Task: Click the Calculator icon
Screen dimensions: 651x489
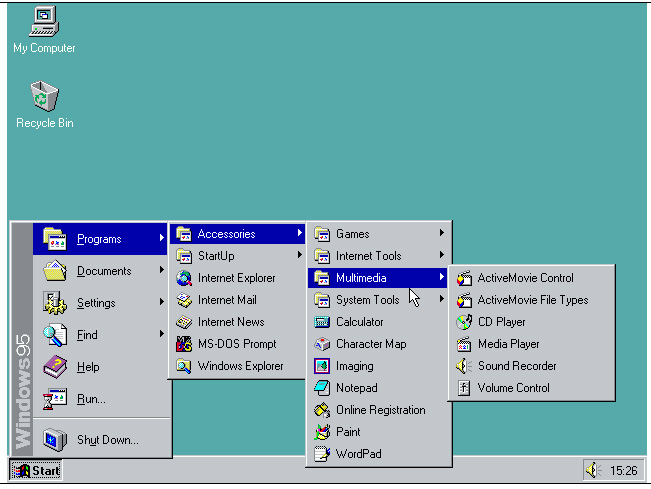Action: (322, 322)
